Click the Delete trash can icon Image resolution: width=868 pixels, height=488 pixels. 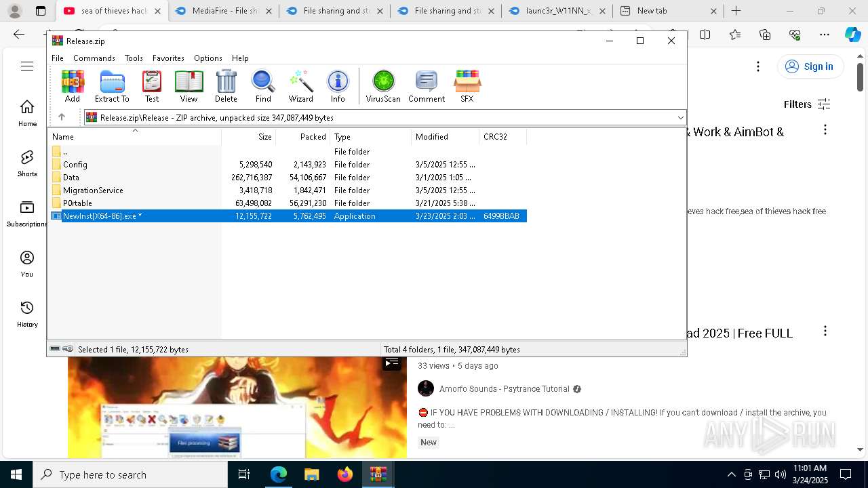pos(226,87)
